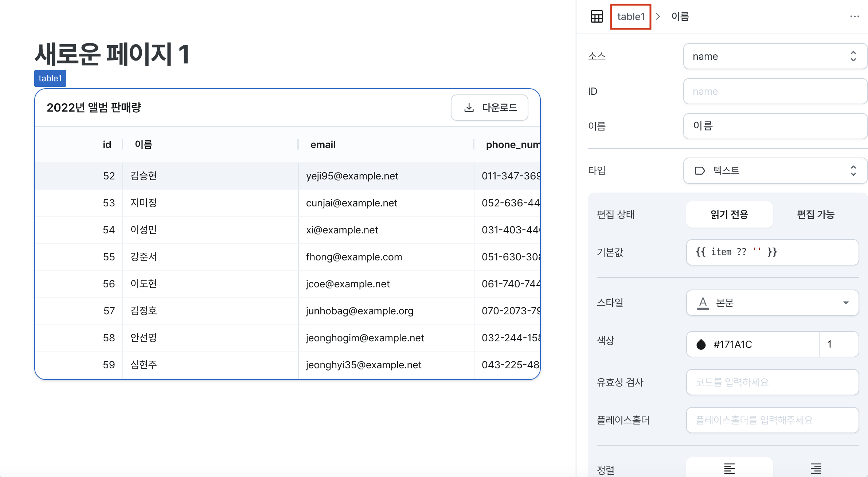Switch edit state to 편집 가능

click(816, 214)
